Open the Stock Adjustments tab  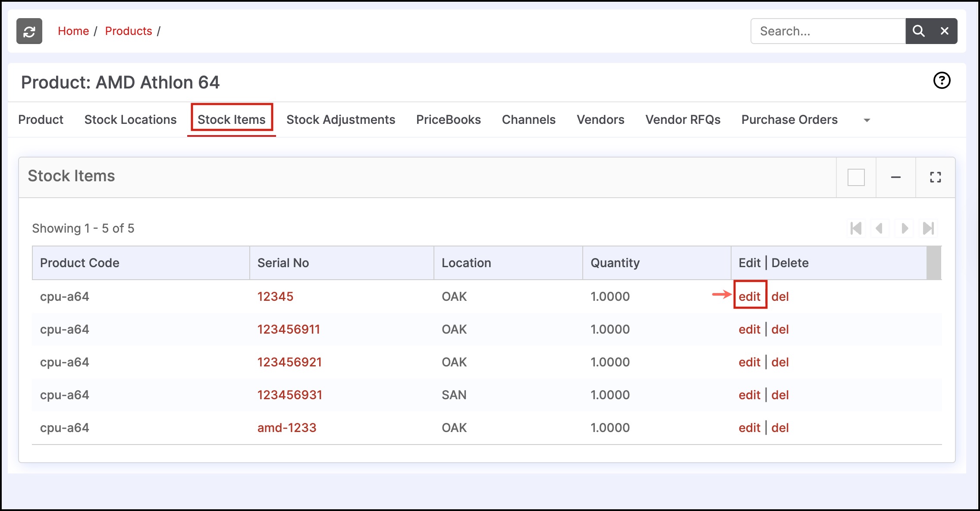tap(341, 120)
